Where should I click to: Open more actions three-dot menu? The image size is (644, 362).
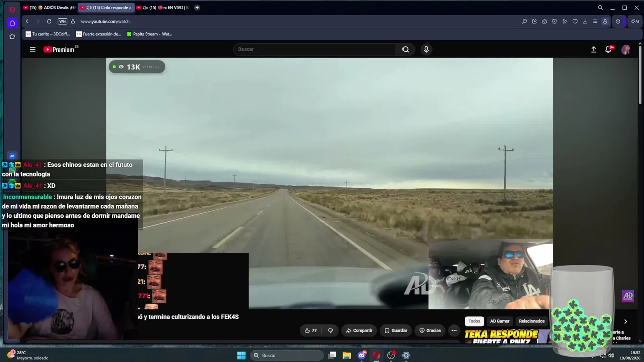click(454, 330)
